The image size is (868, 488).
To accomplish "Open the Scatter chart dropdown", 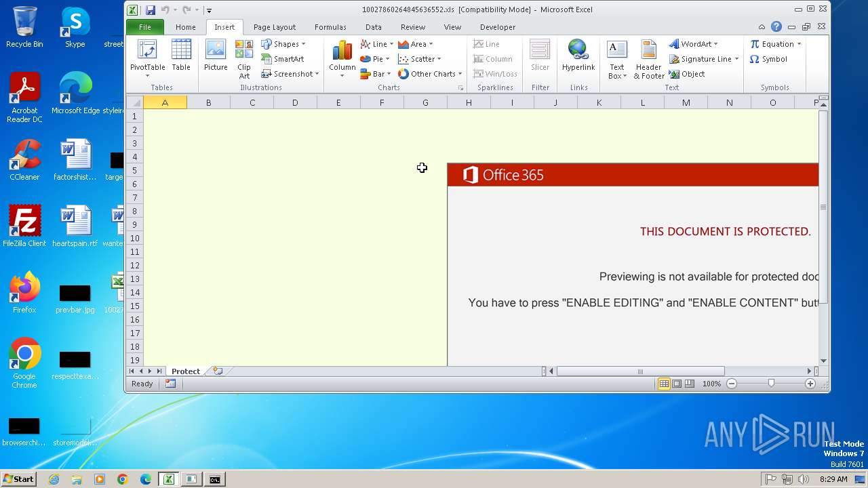I will (419, 59).
